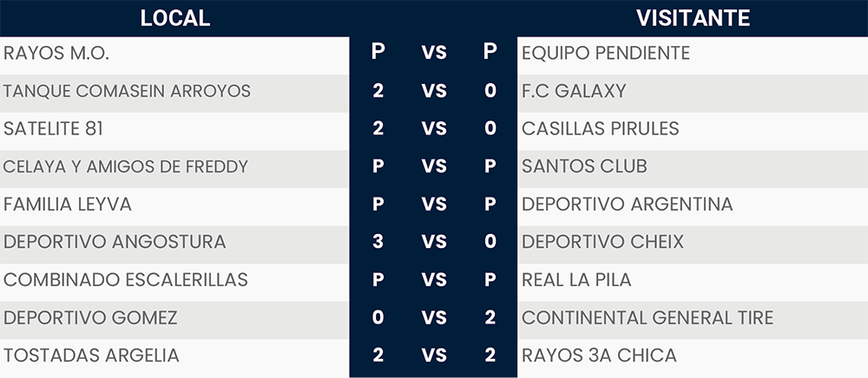Click the REAL LA PILA team name

tap(576, 280)
